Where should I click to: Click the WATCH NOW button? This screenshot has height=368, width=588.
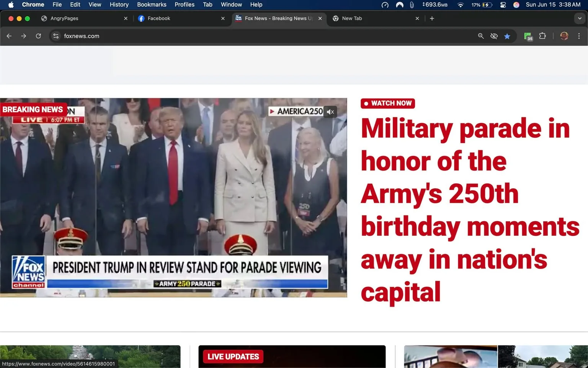(x=387, y=103)
